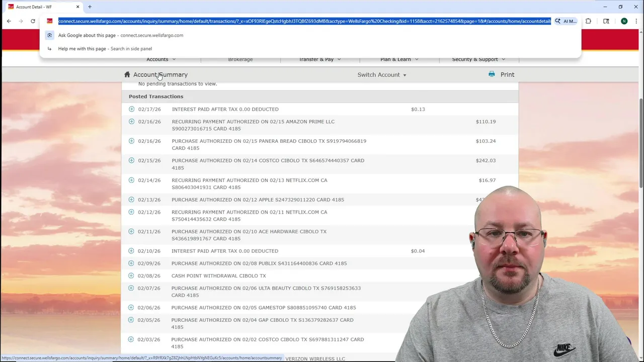Screen dimensions: 644x362
Task: Click the $0.13 interest deposit amount
Action: [x=418, y=109]
